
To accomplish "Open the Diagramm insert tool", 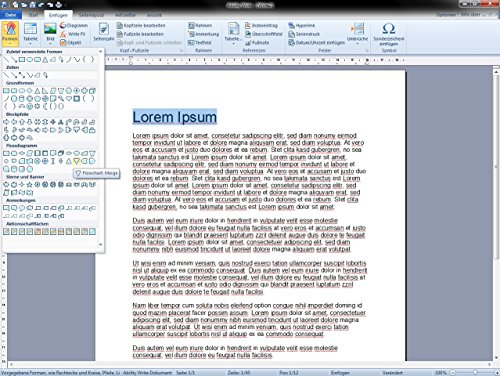I will [x=74, y=25].
